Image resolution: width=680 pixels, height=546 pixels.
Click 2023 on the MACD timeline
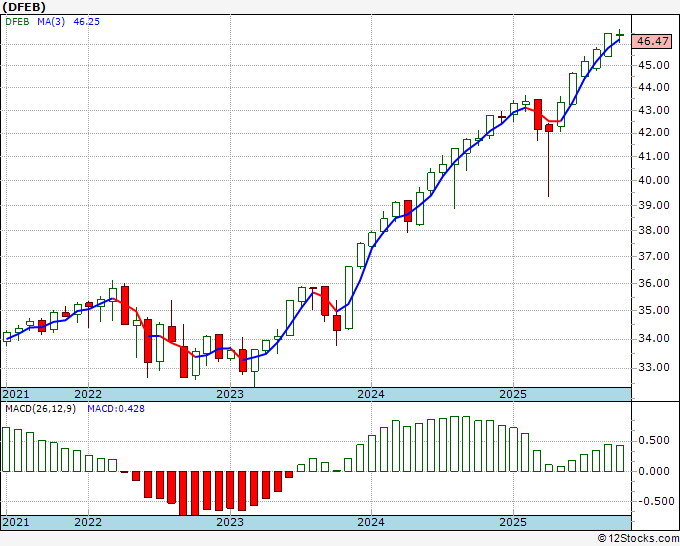click(230, 522)
